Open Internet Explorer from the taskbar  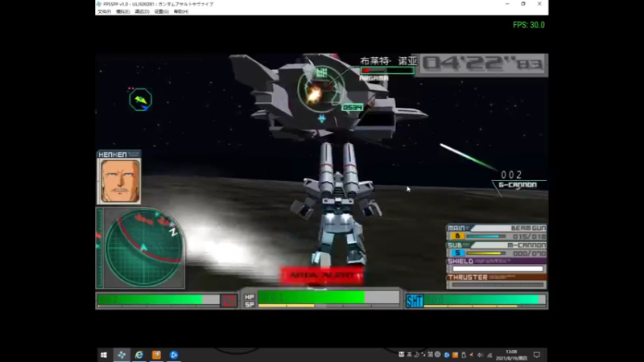click(x=139, y=355)
